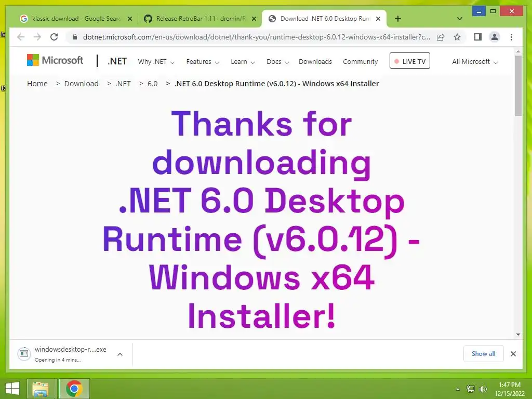This screenshot has width=532, height=399.
Task: Open the .NET home link
Action: tap(117, 61)
